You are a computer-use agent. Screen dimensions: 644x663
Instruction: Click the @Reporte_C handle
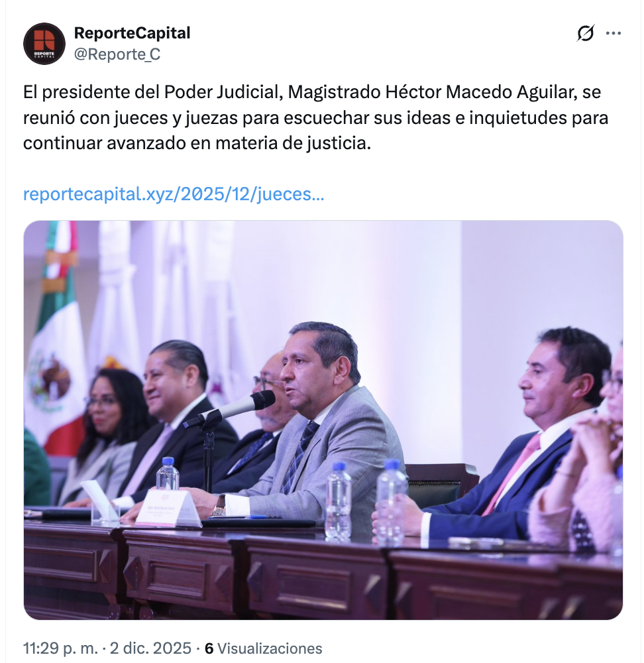[117, 54]
